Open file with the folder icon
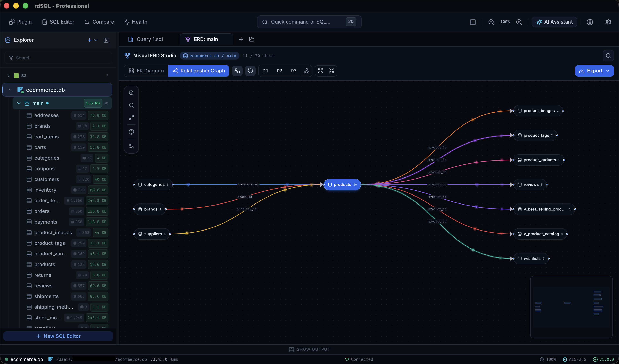619x364 pixels. 252,39
